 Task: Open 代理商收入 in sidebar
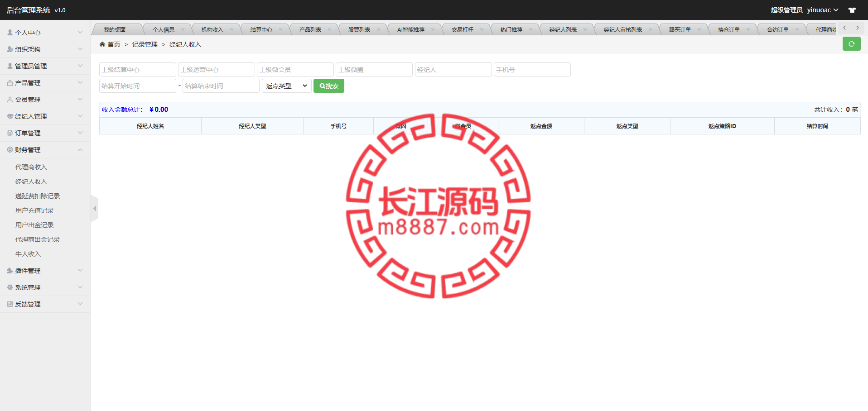point(31,167)
